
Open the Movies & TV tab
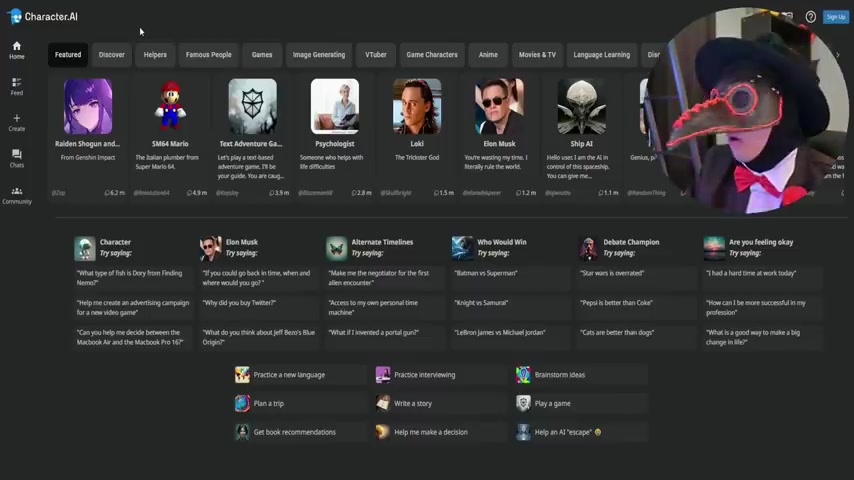pos(537,55)
